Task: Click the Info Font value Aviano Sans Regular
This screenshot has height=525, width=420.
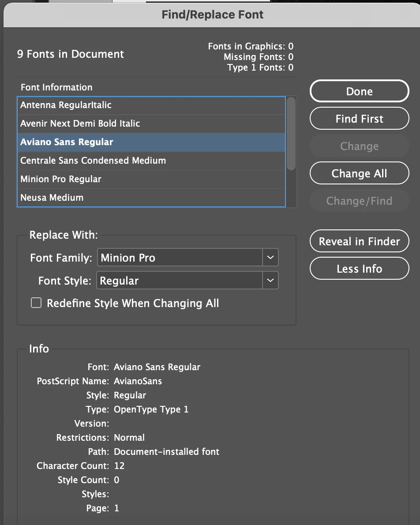Action: pos(157,367)
